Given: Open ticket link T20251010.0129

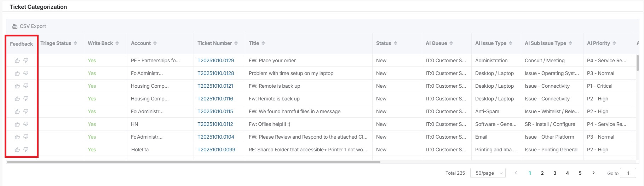Looking at the screenshot, I should (x=216, y=60).
